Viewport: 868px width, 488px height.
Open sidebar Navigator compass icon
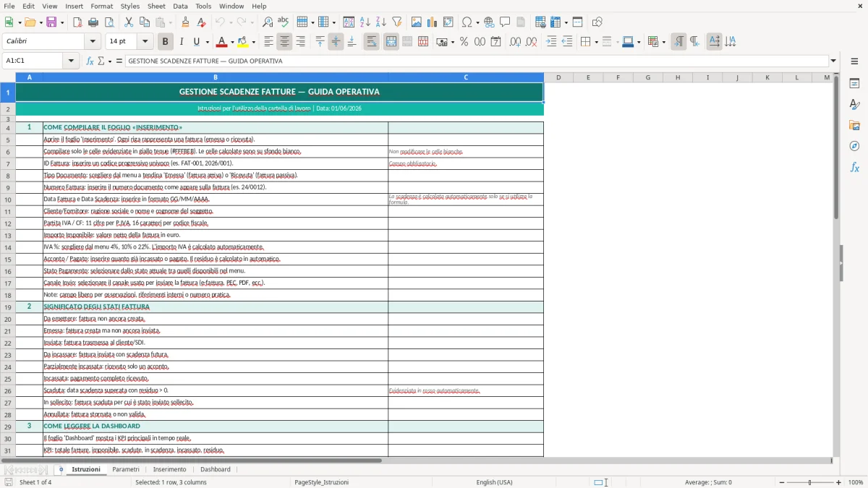pos(854,146)
